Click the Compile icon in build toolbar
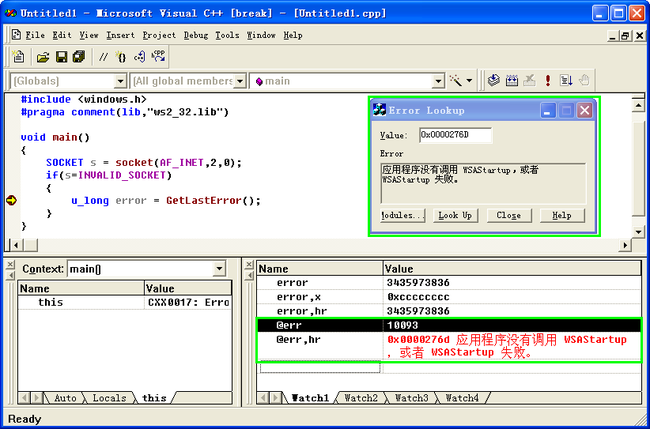This screenshot has width=650, height=429. [493, 80]
